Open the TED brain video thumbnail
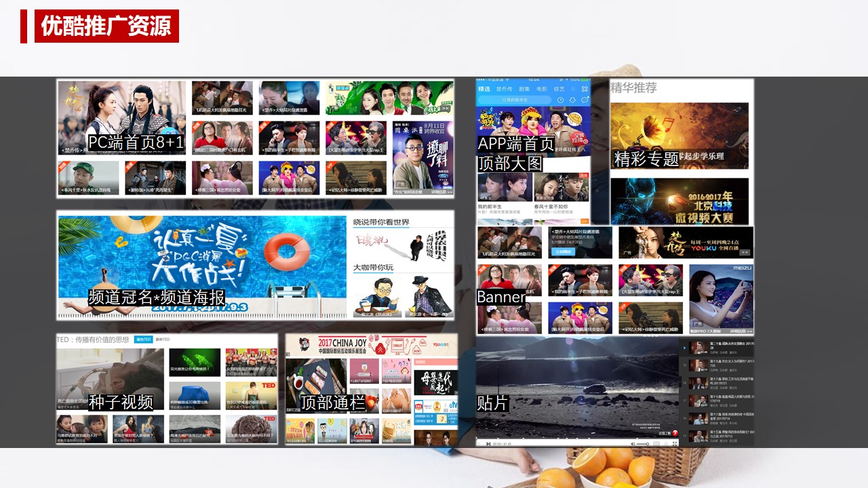The height and width of the screenshot is (488, 868). click(251, 428)
